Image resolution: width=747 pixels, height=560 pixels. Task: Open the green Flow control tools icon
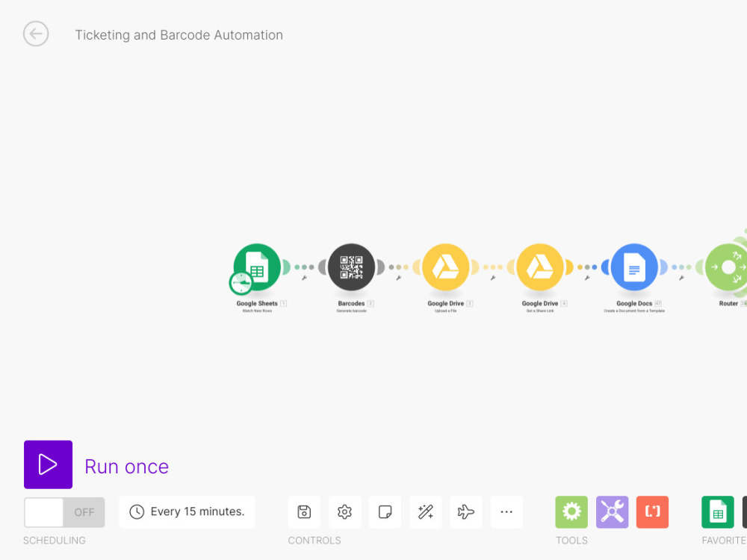click(571, 512)
